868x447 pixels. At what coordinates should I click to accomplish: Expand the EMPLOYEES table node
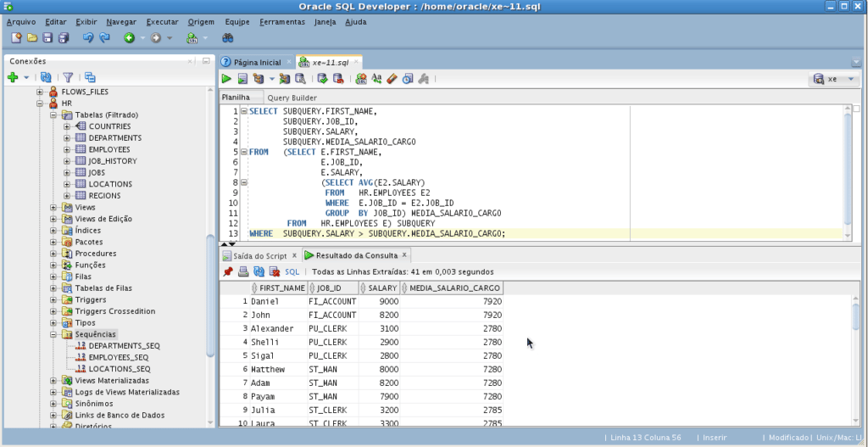tap(67, 149)
